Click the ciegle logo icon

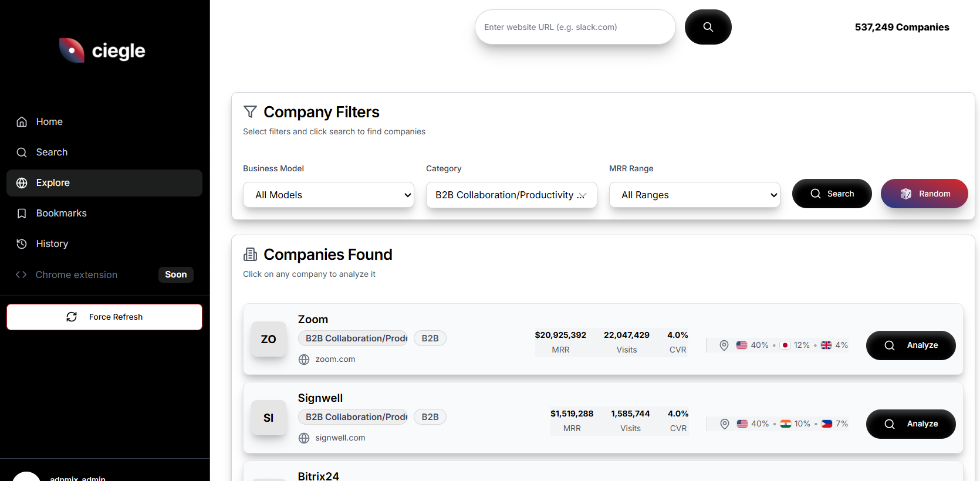(72, 50)
